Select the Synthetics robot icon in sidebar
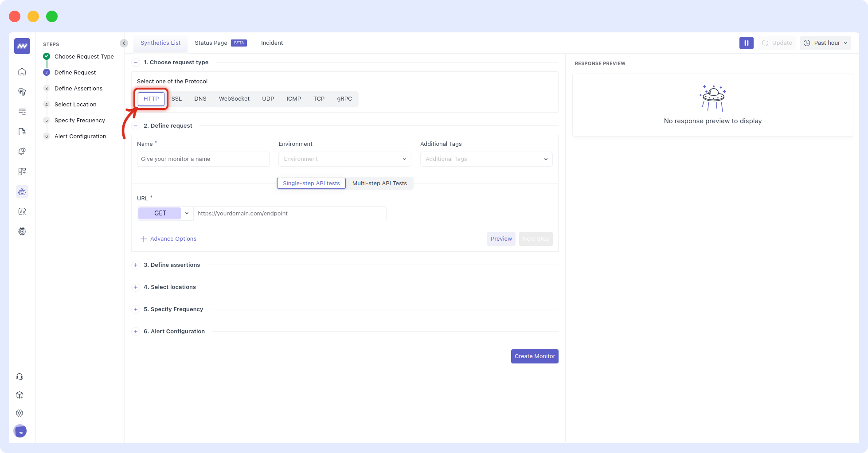Image resolution: width=868 pixels, height=453 pixels. [22, 191]
